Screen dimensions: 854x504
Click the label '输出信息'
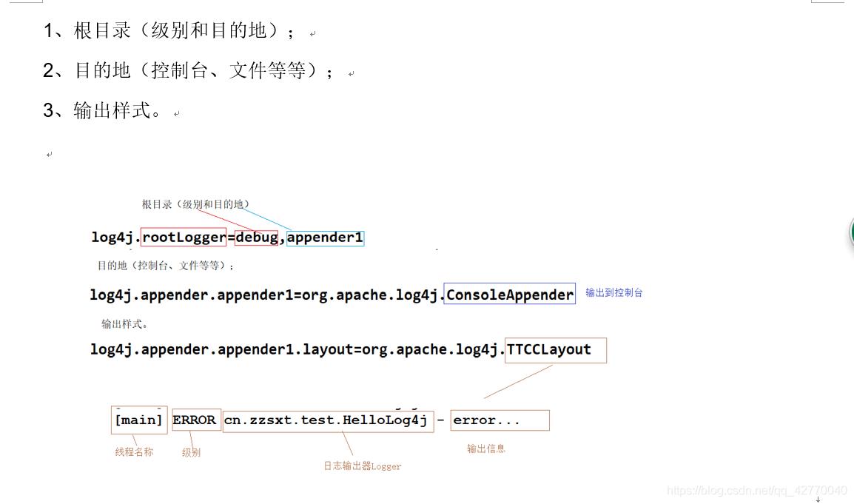pos(485,448)
